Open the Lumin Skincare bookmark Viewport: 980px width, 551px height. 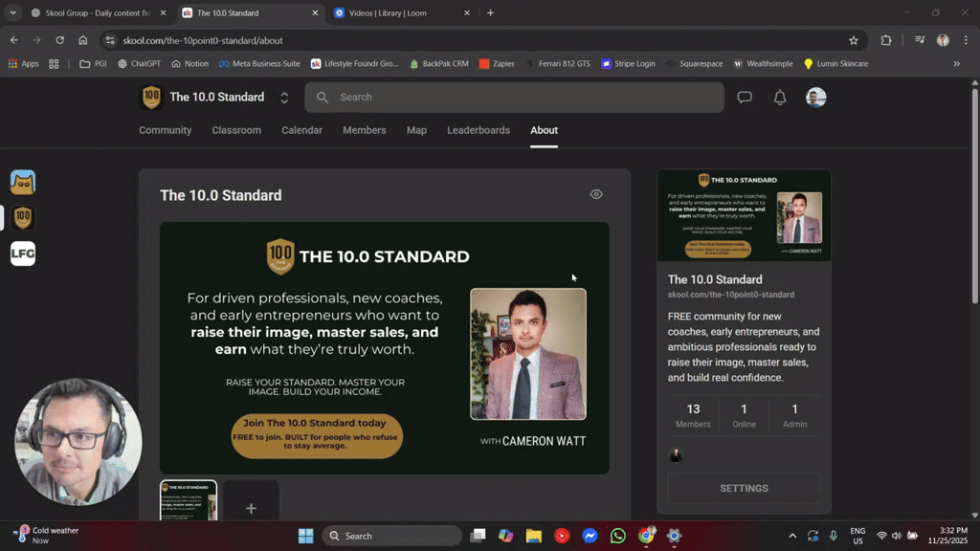[835, 64]
